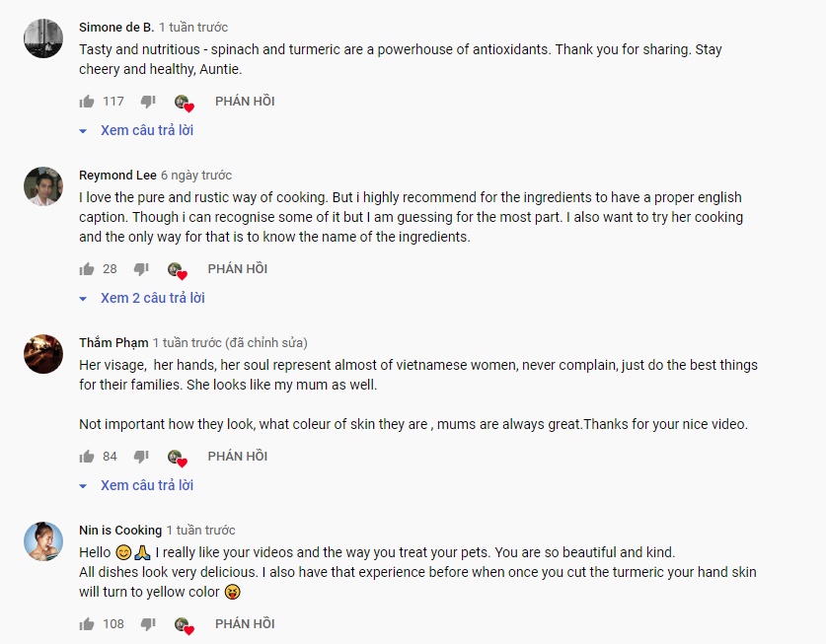Open Reymond Lee's profile avatar
The height and width of the screenshot is (644, 826).
tap(43, 186)
